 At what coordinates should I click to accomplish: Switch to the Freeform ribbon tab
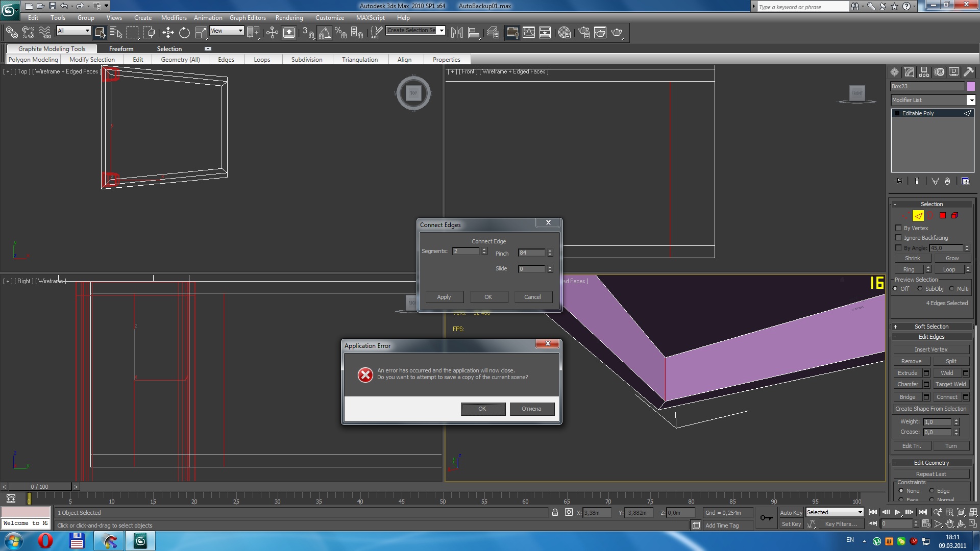[x=121, y=49]
